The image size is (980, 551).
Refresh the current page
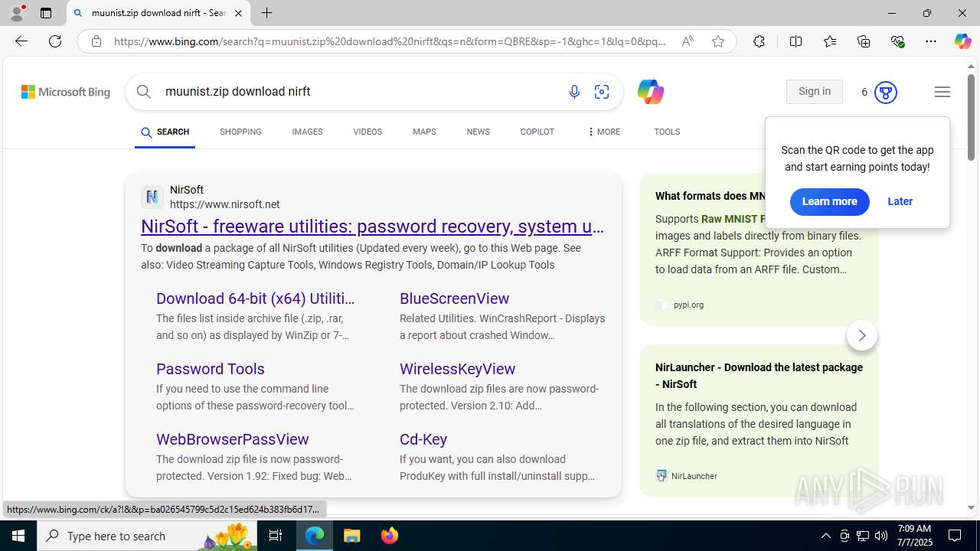pos(55,41)
